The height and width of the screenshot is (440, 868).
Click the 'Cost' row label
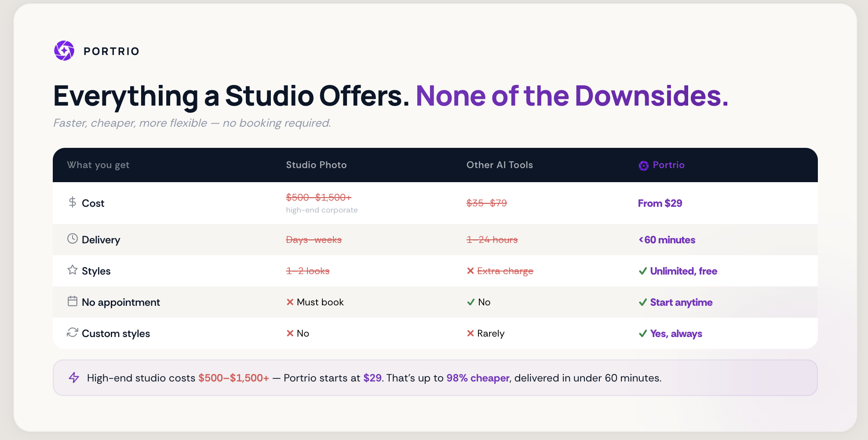(93, 203)
